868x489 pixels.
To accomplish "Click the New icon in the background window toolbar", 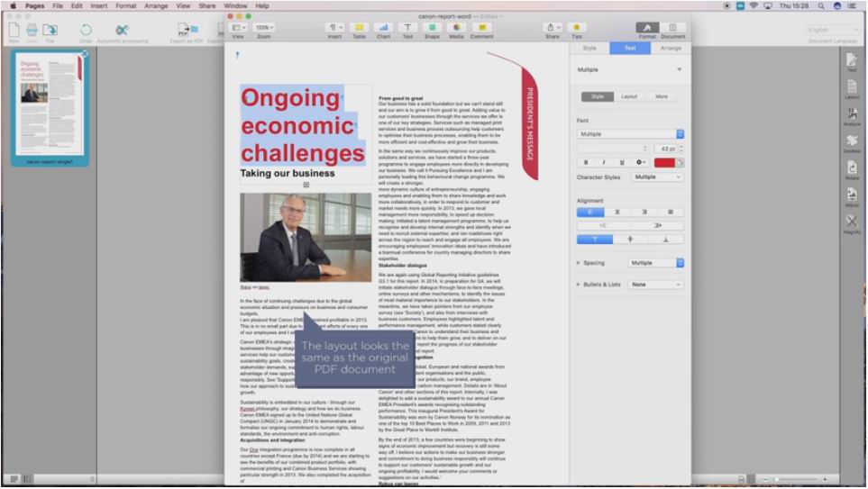I will [x=14, y=30].
